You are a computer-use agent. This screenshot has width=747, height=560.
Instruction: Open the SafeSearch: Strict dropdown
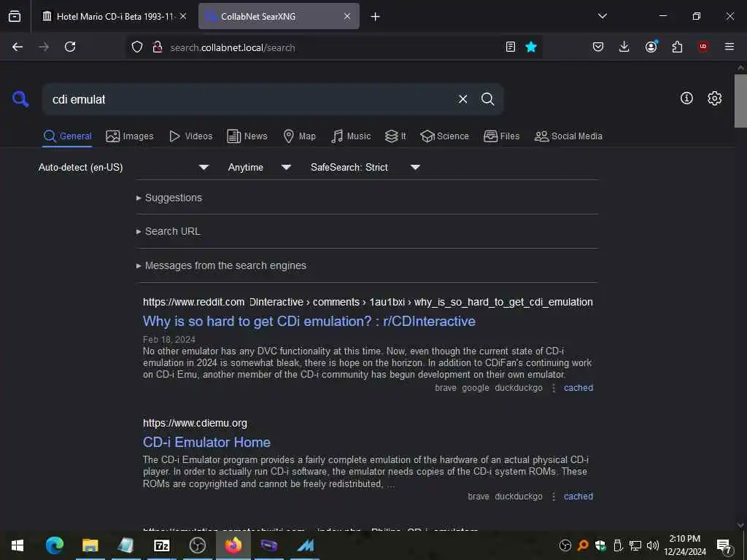click(365, 167)
